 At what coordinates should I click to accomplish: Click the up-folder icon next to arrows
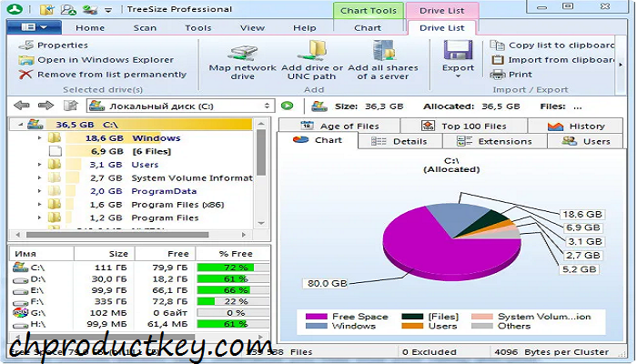71,106
